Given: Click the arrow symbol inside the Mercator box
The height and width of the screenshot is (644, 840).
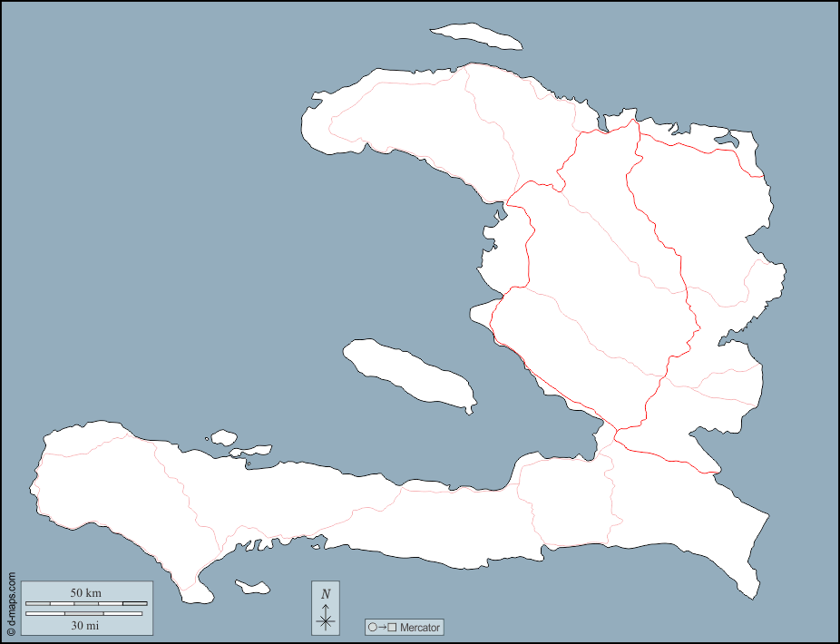Looking at the screenshot, I should click(x=381, y=627).
